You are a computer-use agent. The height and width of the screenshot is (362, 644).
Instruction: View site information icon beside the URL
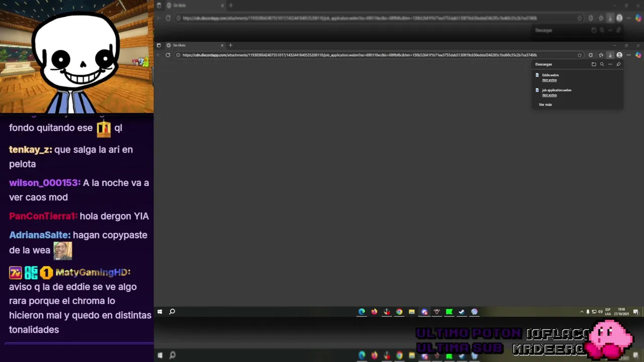coord(178,55)
